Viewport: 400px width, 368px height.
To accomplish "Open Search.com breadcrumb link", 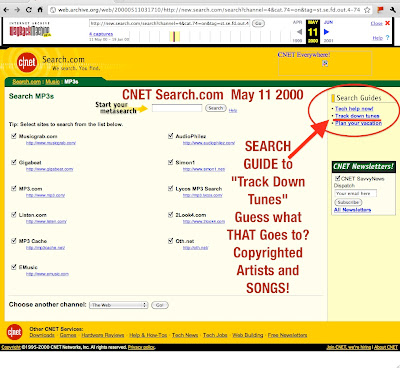I will click(27, 82).
